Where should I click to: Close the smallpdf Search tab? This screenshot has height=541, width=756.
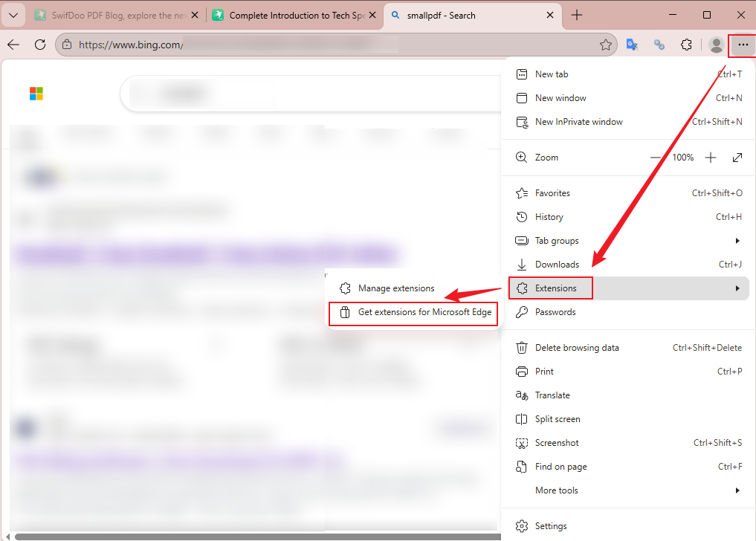(x=550, y=14)
